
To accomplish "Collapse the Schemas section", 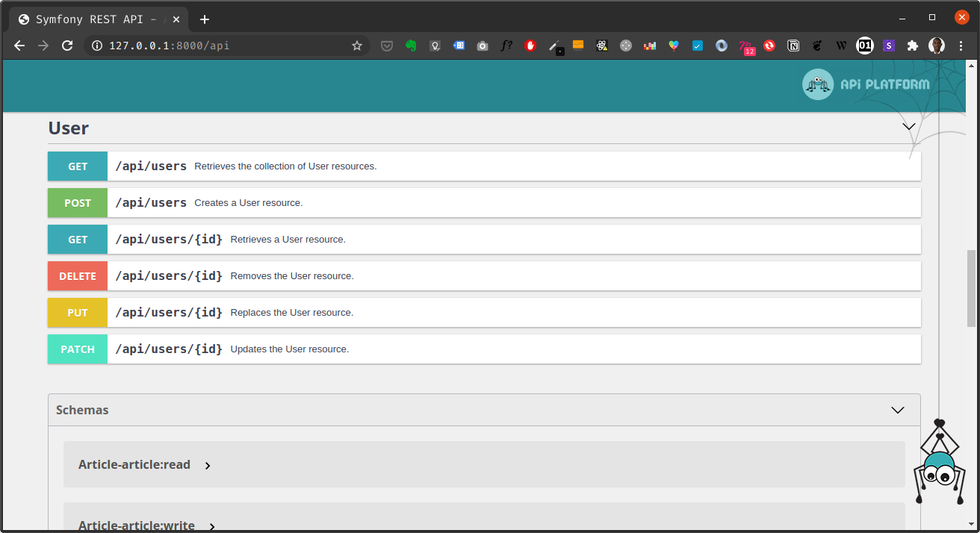I will tap(898, 410).
